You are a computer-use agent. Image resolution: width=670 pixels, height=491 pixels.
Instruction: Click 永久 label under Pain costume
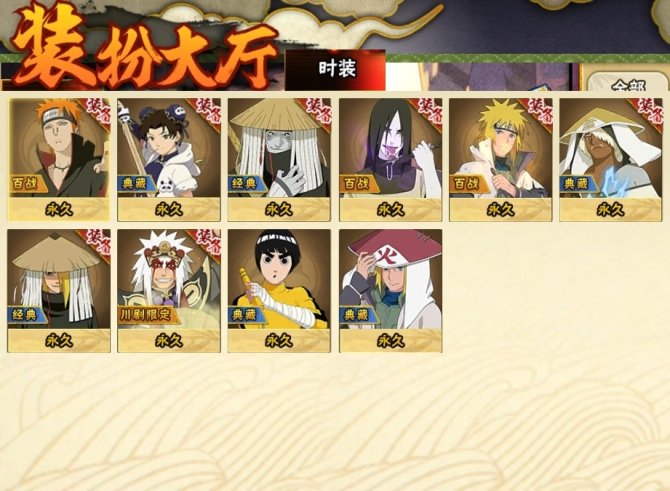59,209
